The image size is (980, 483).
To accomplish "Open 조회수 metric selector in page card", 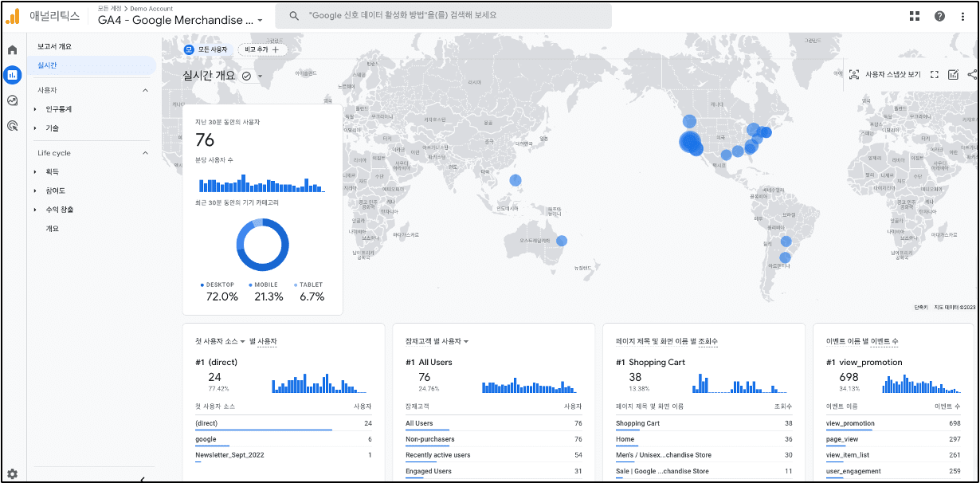I will coord(708,341).
